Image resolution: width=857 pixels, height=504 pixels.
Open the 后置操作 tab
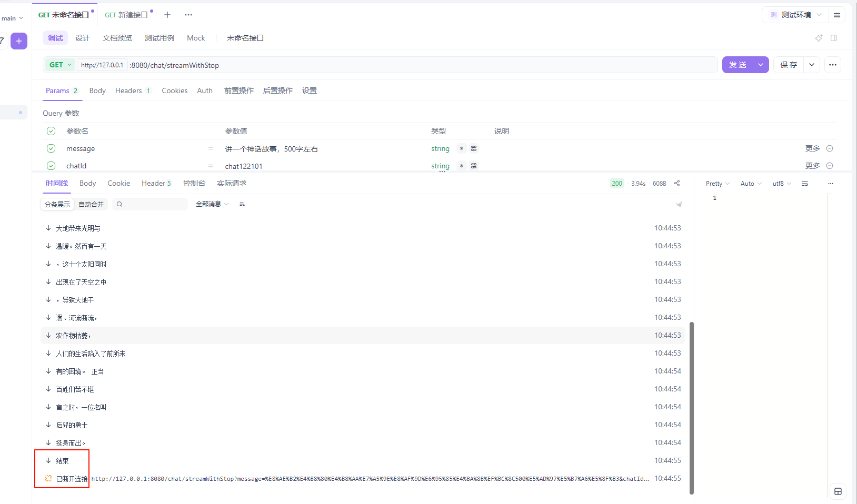point(278,90)
